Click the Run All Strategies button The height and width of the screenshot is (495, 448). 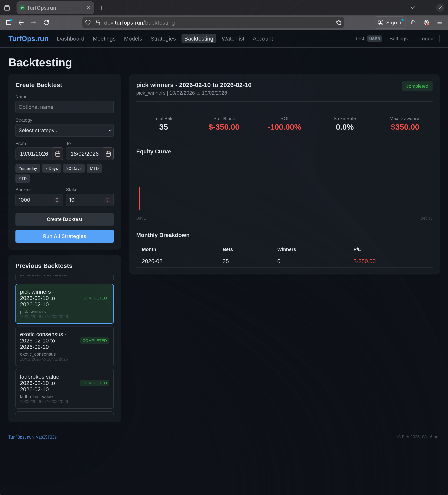point(64,236)
